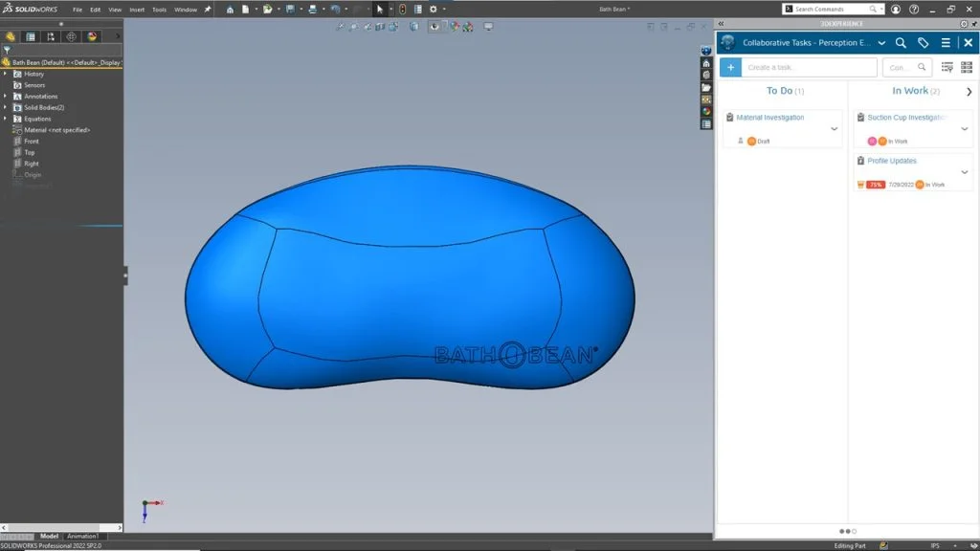Image resolution: width=980 pixels, height=551 pixels.
Task: Open the Insert menu
Action: click(x=139, y=9)
